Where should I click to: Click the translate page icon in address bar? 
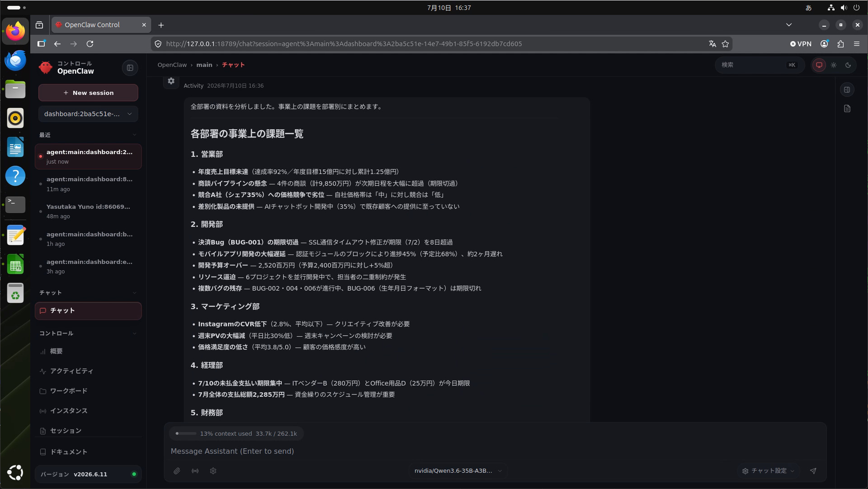pos(712,44)
